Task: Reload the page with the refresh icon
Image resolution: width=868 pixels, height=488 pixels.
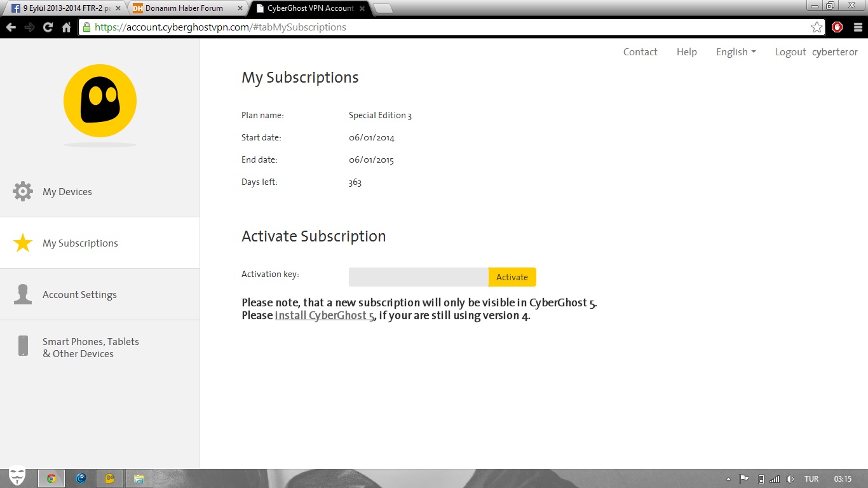Action: coord(48,27)
